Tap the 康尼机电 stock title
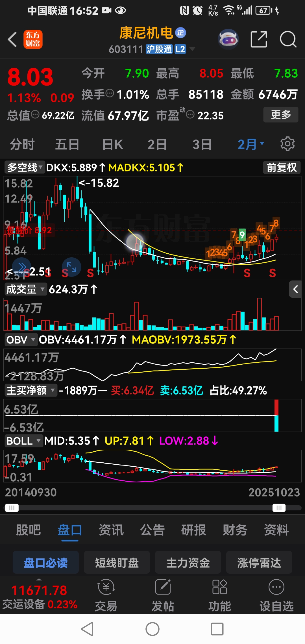The width and height of the screenshot is (305, 644). (146, 33)
